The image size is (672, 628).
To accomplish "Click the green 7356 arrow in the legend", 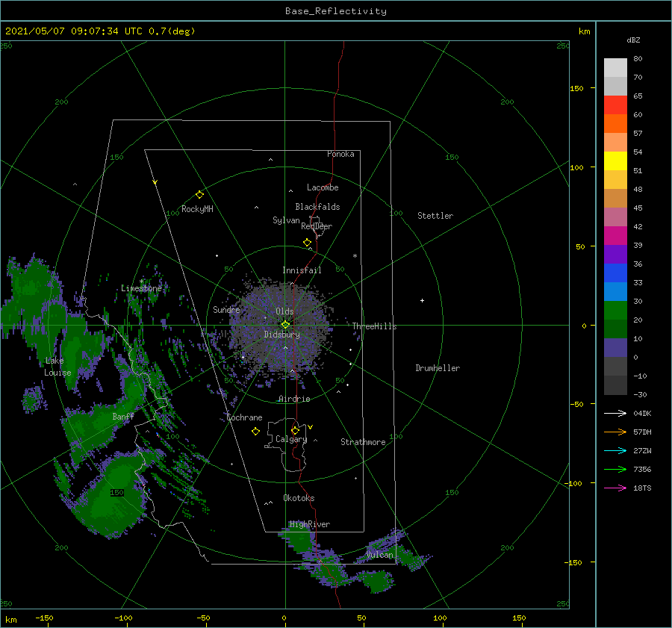I will (x=615, y=470).
